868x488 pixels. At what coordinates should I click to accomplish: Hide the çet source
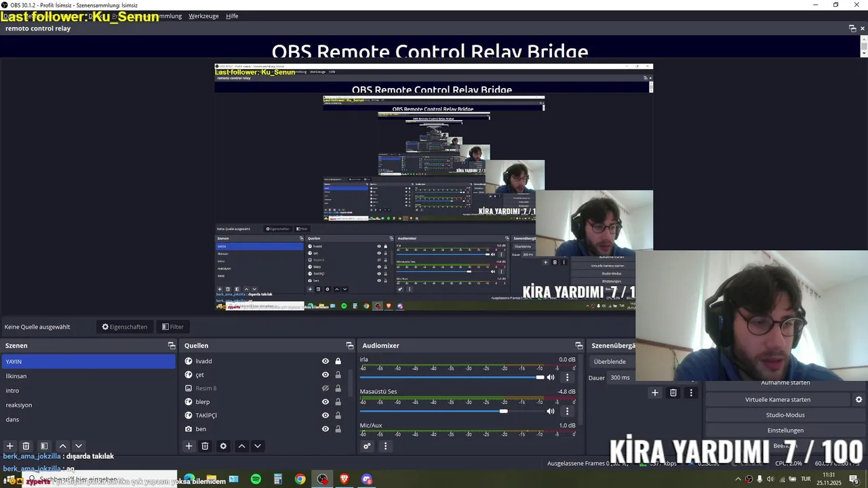click(x=325, y=375)
